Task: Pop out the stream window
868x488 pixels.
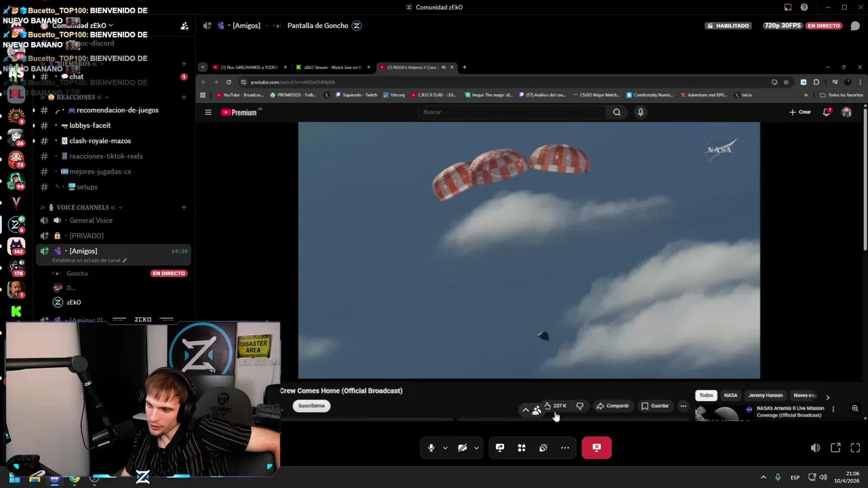Action: coord(835,448)
